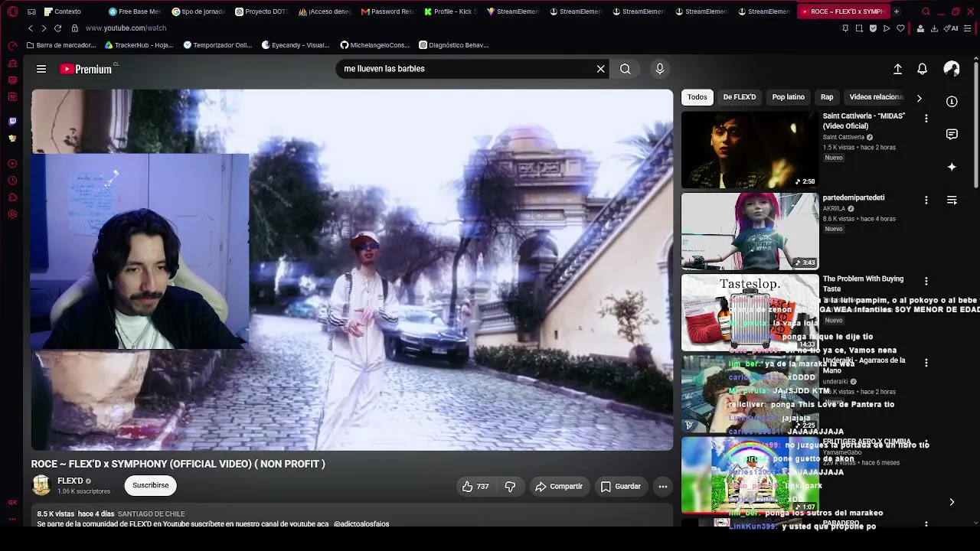Image resolution: width=980 pixels, height=551 pixels.
Task: Open the Eyecandy - Visual bookmark
Action: pyautogui.click(x=296, y=45)
